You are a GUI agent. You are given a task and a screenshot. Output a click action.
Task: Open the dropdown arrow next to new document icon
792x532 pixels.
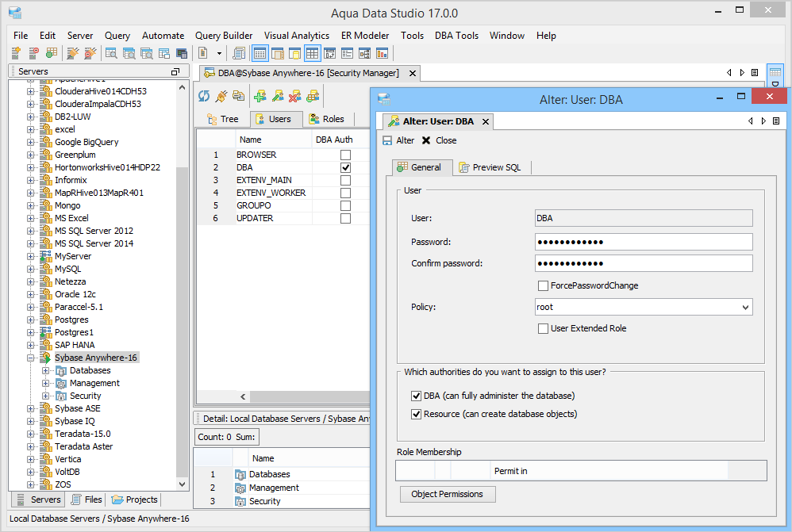point(219,53)
